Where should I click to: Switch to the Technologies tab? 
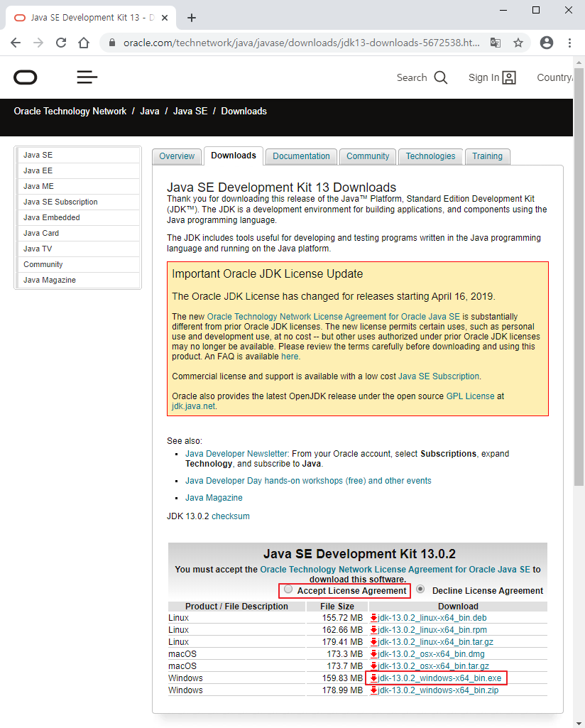point(430,156)
